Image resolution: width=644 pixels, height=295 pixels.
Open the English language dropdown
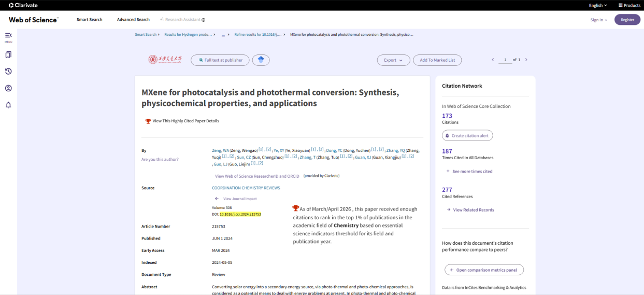click(598, 5)
